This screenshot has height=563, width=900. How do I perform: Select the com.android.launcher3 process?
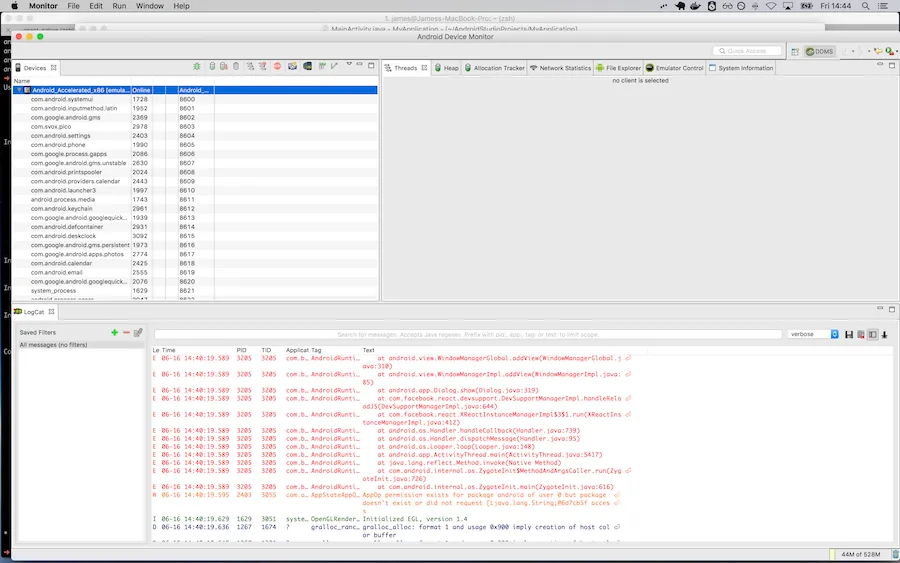pos(195,191)
